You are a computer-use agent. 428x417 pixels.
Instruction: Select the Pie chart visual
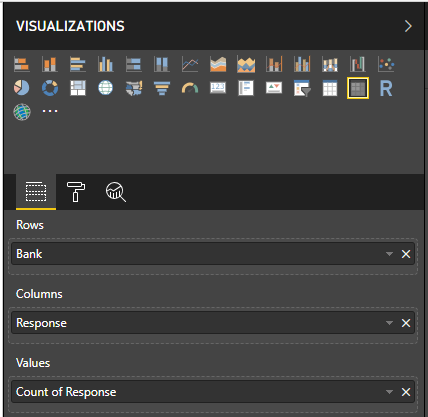pyautogui.click(x=22, y=88)
